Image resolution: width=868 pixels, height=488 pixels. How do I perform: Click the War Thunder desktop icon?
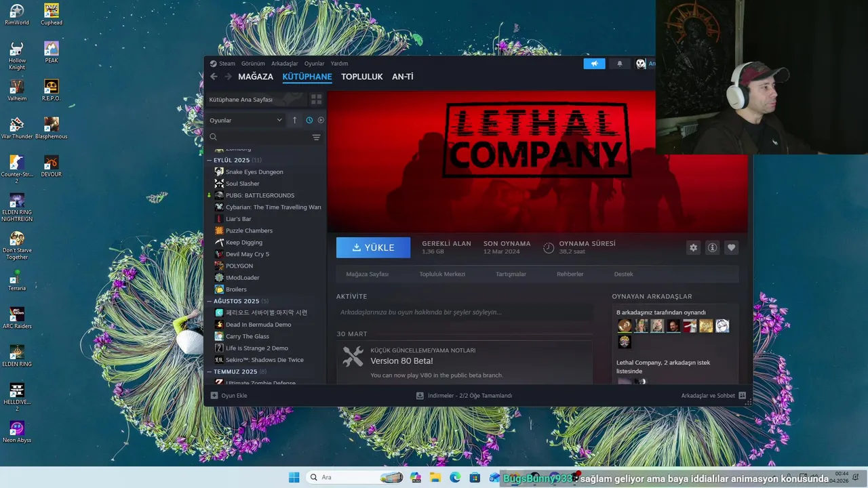click(17, 128)
